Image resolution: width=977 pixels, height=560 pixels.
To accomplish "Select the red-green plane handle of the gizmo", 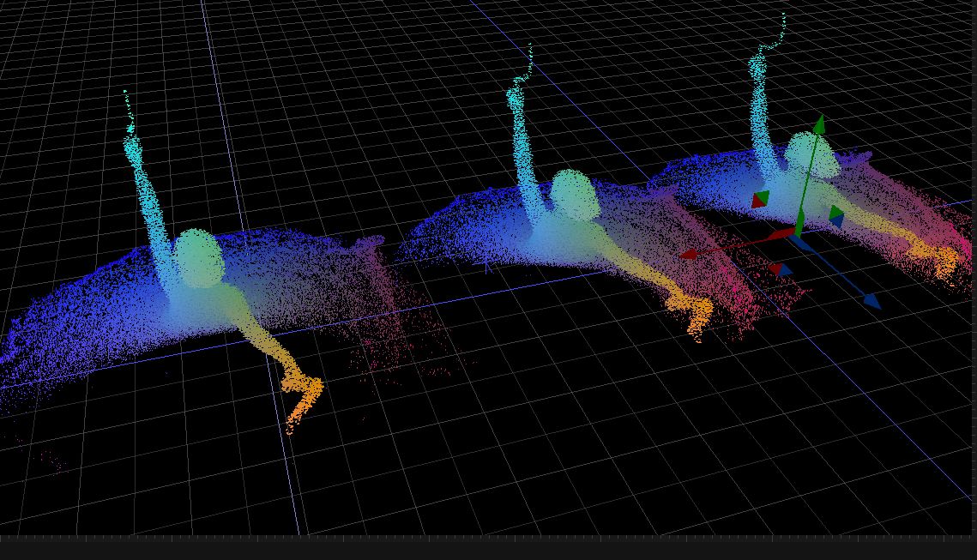I will point(760,200).
